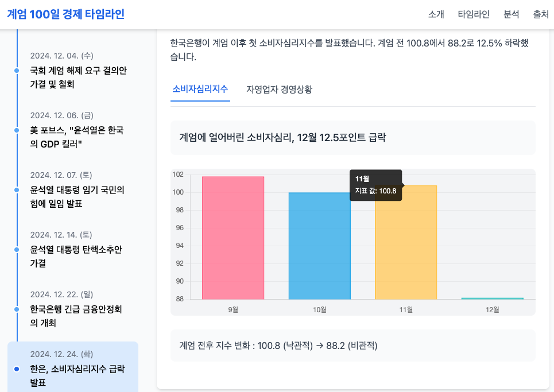Image resolution: width=554 pixels, height=392 pixels.
Task: Click the site title 계엄 100일 경제 타임라인
Action: pyautogui.click(x=65, y=14)
